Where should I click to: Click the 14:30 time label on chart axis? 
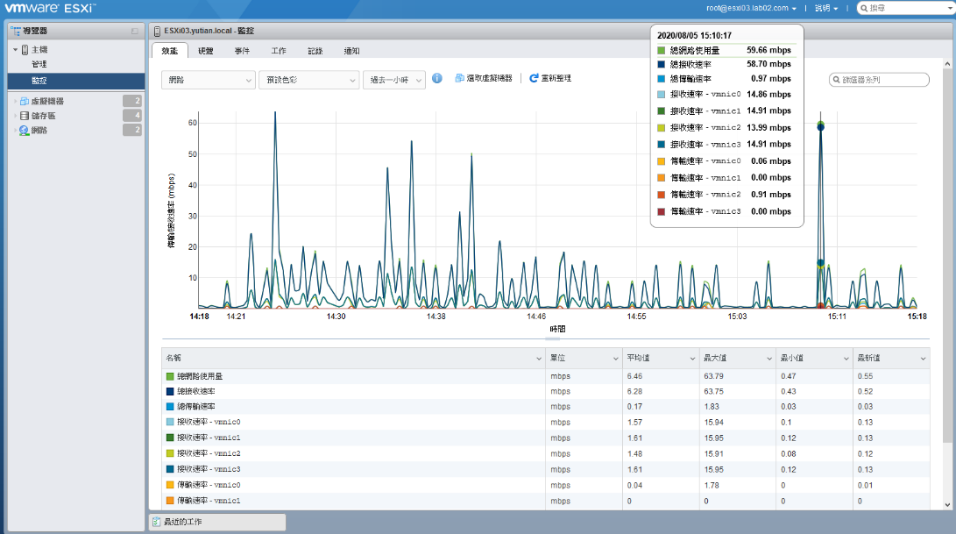point(336,316)
